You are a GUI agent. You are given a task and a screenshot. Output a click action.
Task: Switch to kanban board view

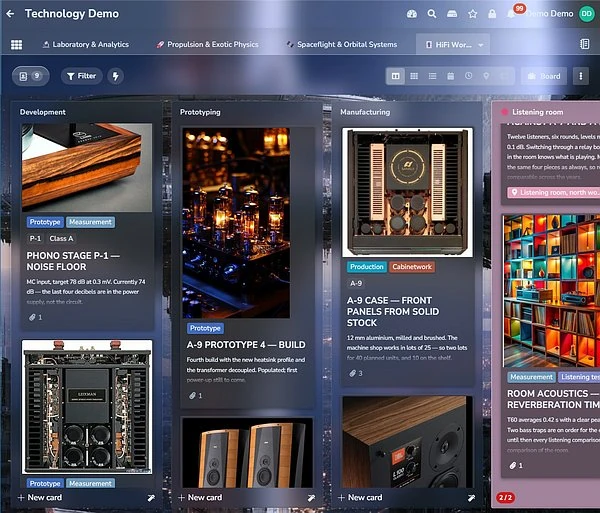[396, 76]
